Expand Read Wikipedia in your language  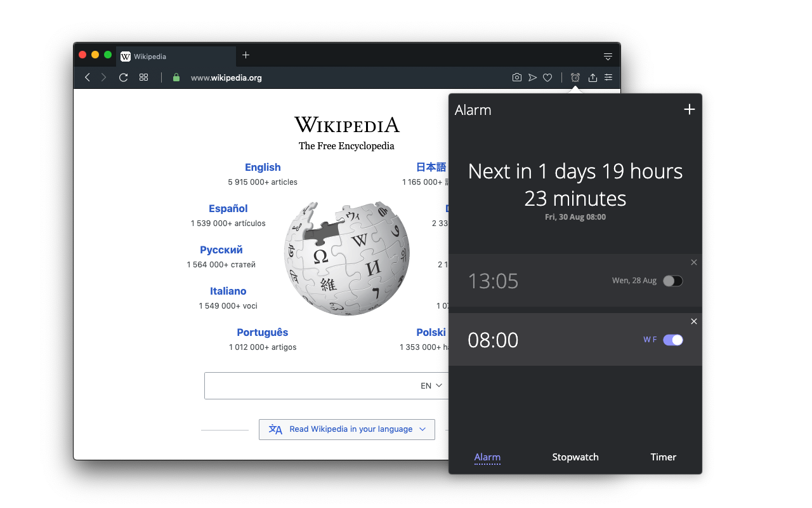(x=347, y=429)
